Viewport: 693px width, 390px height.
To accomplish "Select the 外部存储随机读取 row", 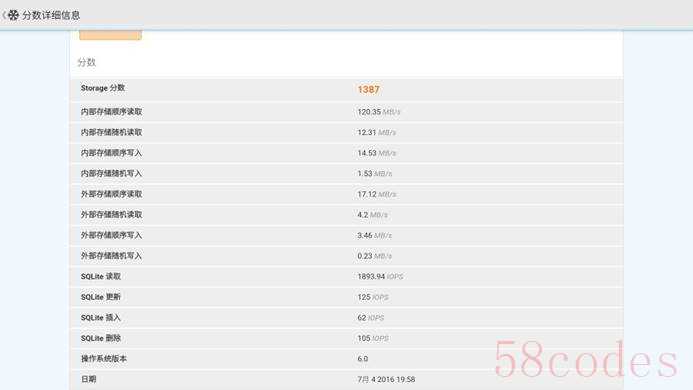I will 346,214.
